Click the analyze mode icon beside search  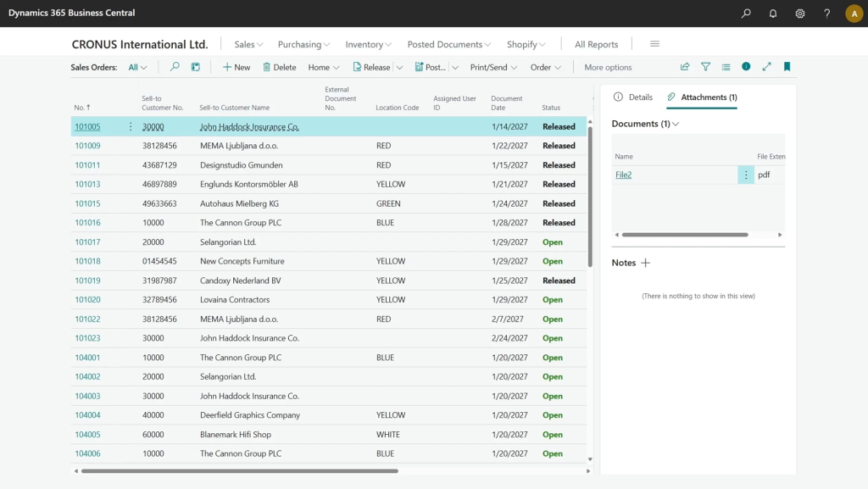point(196,67)
